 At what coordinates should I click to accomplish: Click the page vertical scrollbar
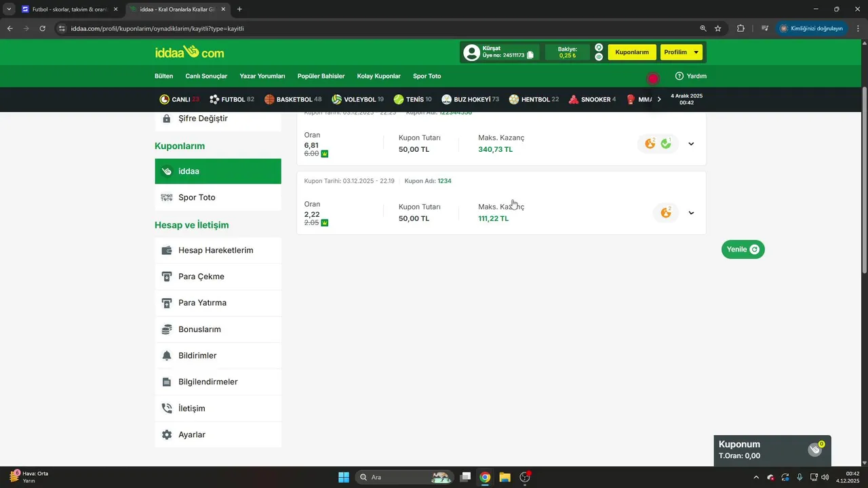click(864, 180)
